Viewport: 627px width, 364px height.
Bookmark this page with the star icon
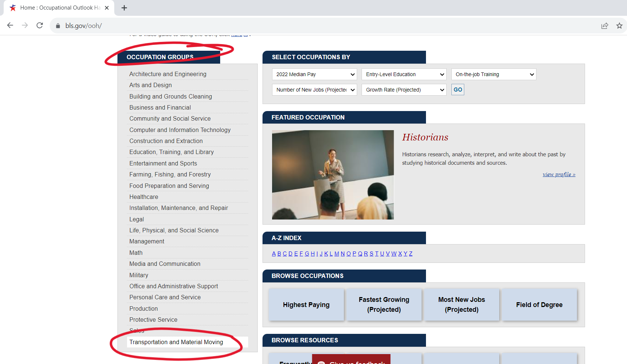coord(619,26)
